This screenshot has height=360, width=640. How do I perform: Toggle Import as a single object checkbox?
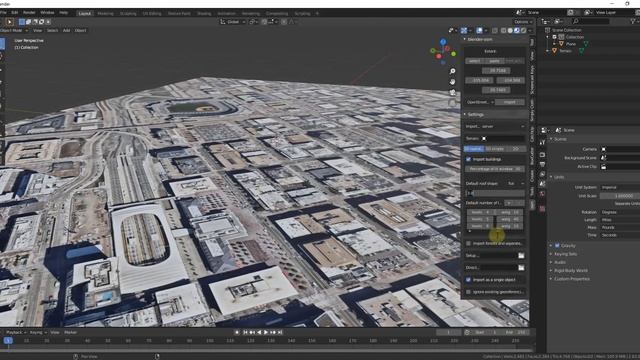point(468,280)
